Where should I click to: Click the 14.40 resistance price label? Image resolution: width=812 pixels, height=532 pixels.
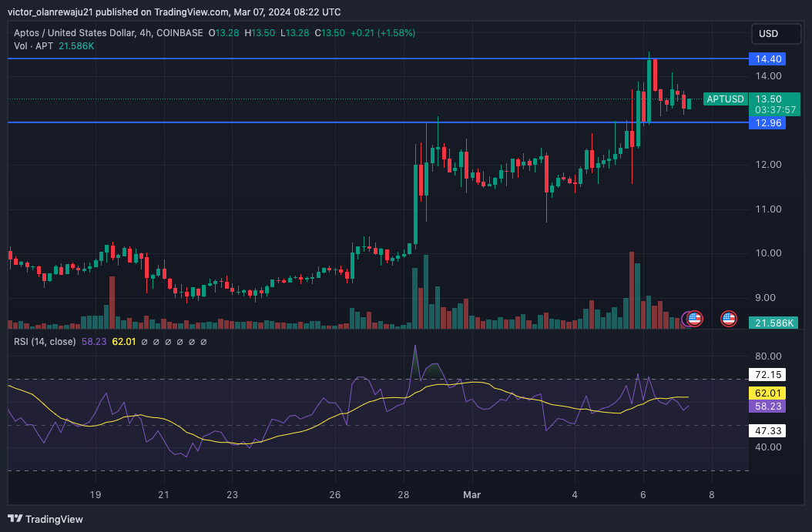(x=767, y=59)
